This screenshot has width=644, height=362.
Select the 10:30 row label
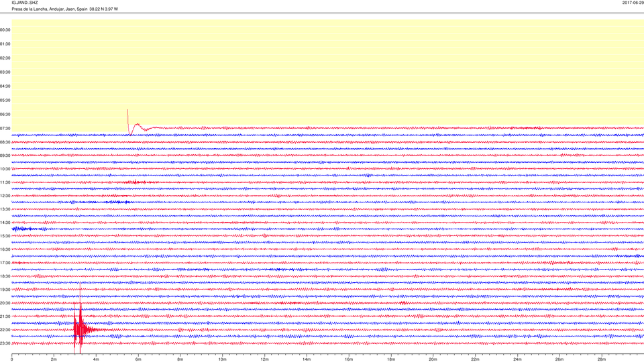pyautogui.click(x=5, y=169)
